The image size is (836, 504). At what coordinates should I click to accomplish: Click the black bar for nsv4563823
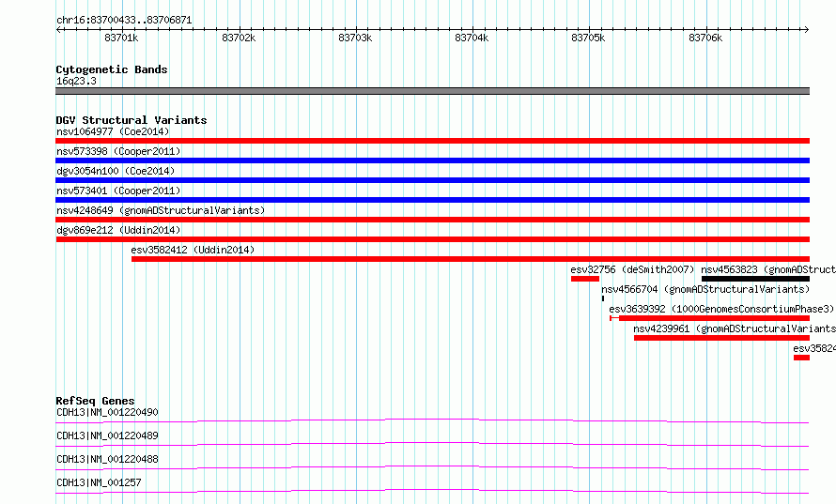tap(755, 279)
